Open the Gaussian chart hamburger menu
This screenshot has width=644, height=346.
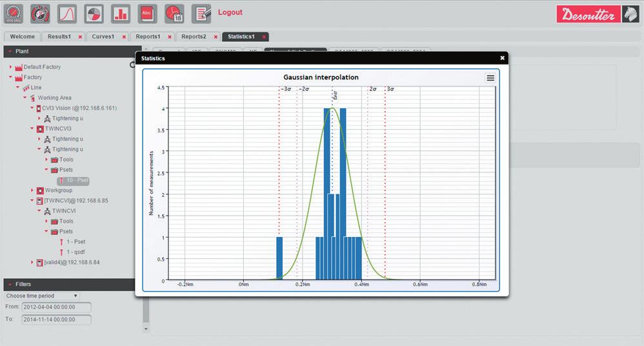[x=490, y=78]
